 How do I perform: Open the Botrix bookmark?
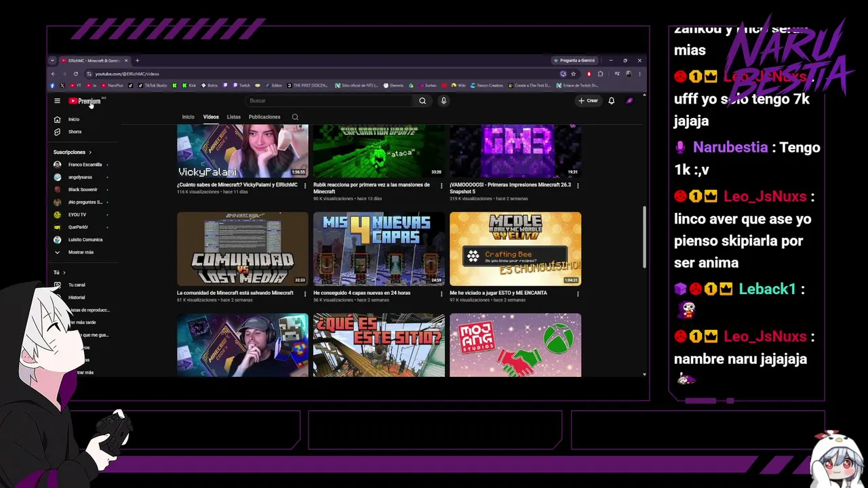tap(210, 85)
